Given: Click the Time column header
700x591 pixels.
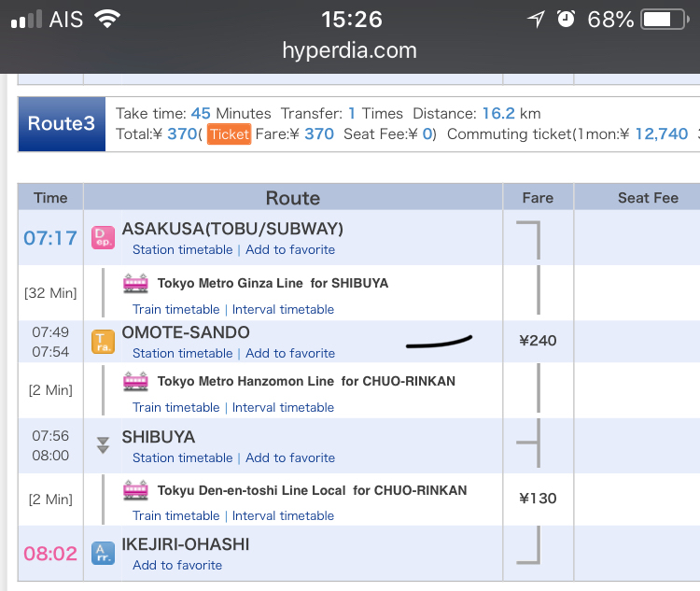Looking at the screenshot, I should pos(50,197).
